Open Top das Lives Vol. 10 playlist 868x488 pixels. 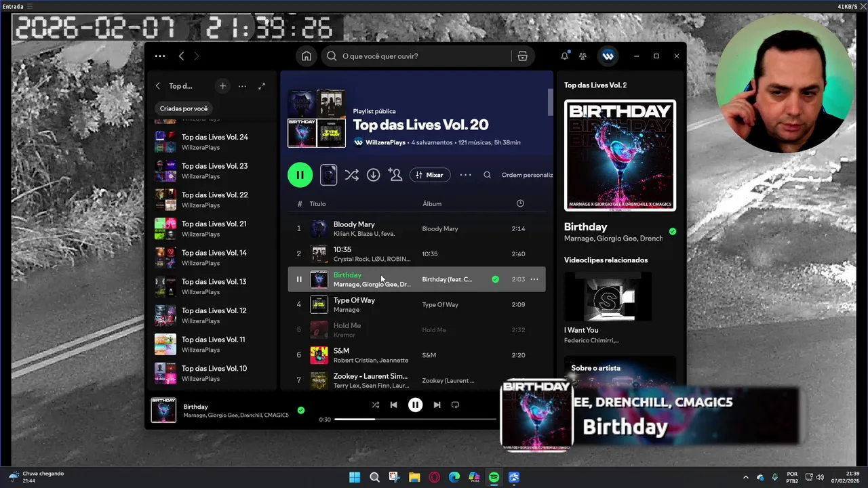pyautogui.click(x=212, y=373)
